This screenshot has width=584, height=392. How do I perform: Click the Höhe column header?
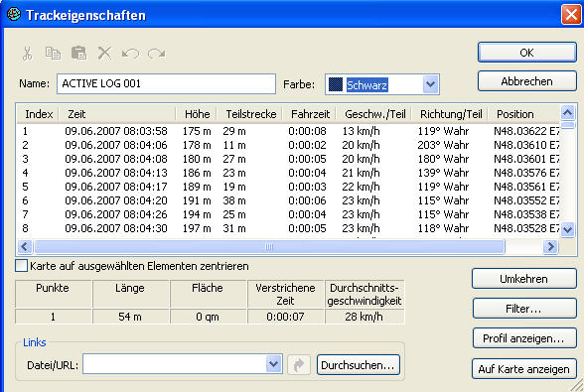click(197, 114)
